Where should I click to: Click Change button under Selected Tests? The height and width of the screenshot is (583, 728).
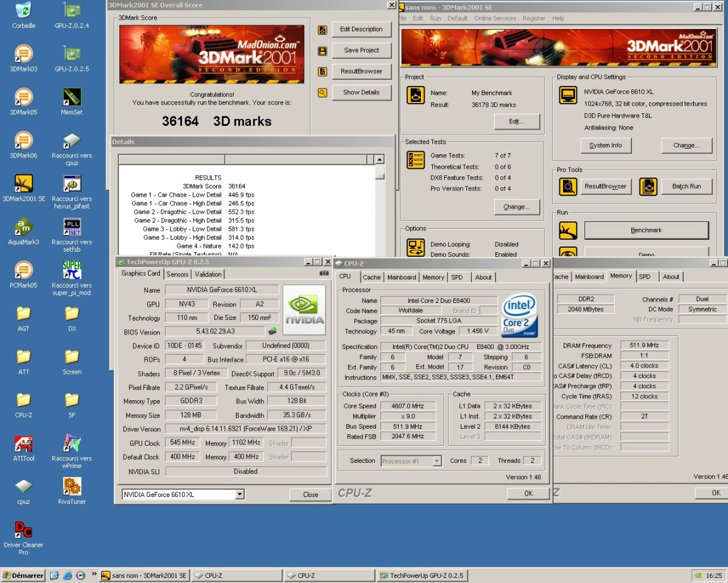516,207
